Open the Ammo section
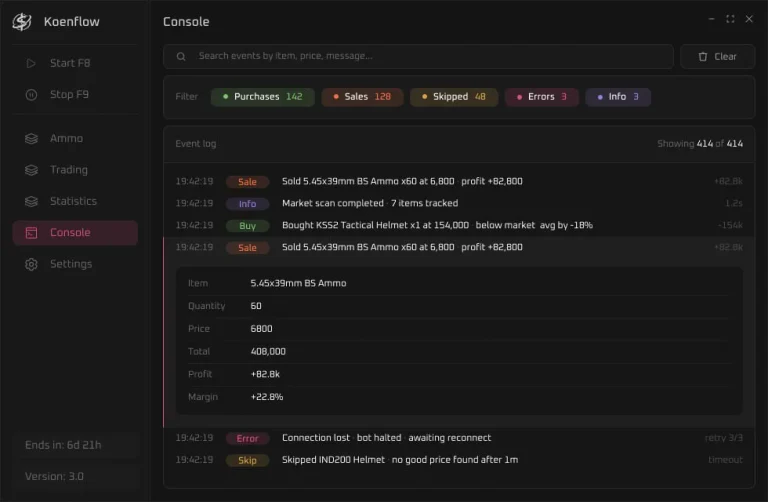This screenshot has height=502, width=768. tap(75, 139)
